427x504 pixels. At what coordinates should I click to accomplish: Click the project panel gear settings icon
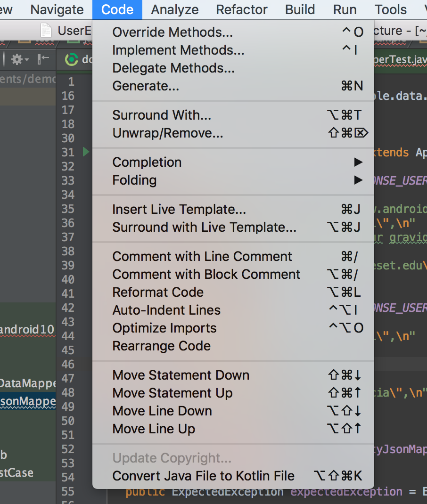click(x=18, y=59)
